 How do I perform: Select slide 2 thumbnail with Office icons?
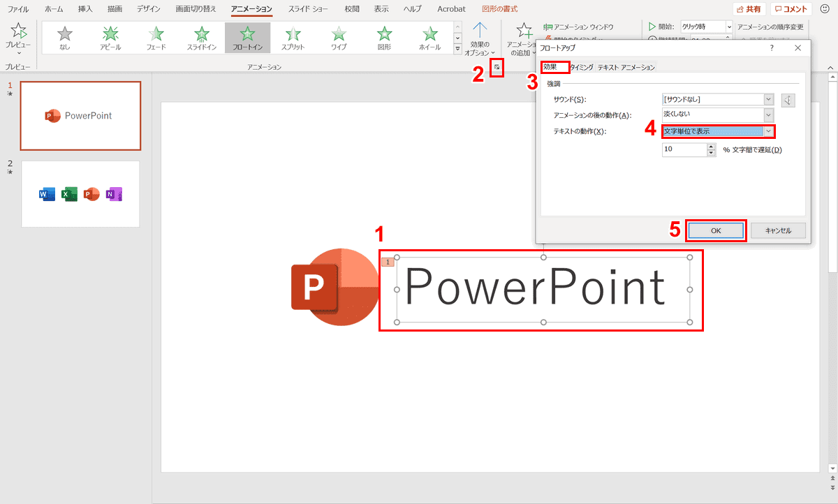tap(80, 194)
